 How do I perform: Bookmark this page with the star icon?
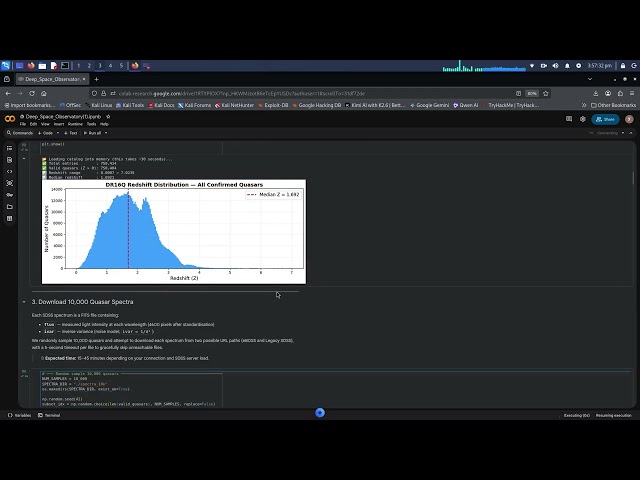tap(545, 93)
